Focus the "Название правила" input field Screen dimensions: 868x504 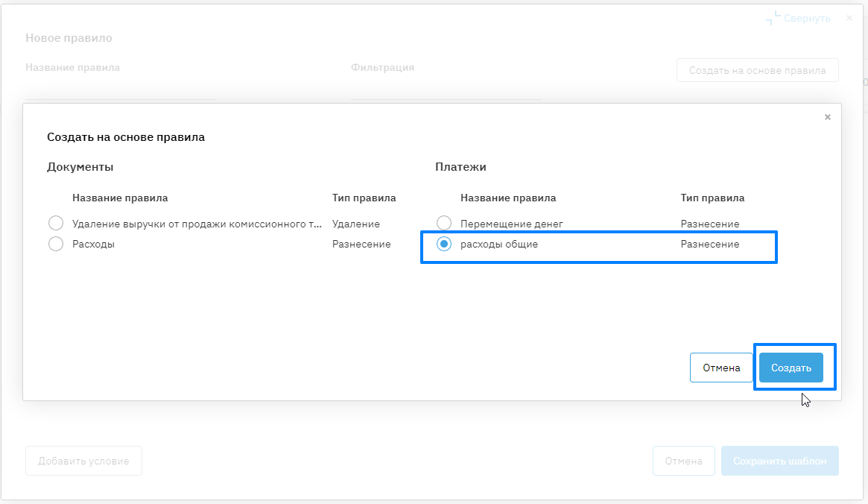121,89
